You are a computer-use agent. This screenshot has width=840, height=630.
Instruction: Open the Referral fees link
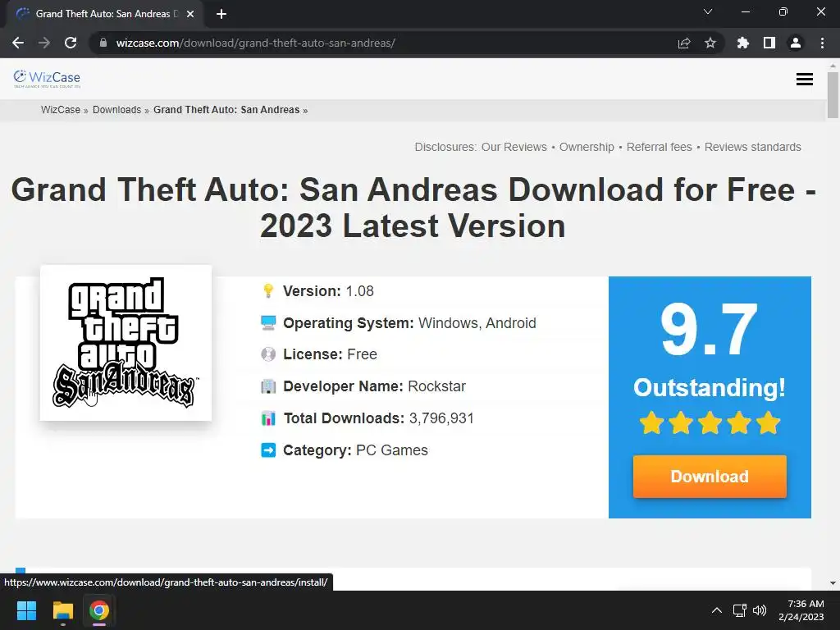[660, 147]
